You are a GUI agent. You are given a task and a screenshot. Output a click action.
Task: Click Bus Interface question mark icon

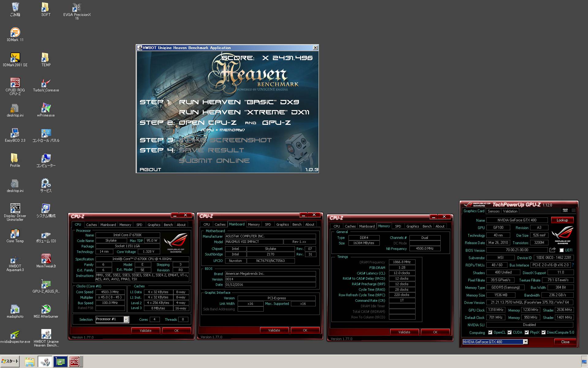tap(573, 265)
